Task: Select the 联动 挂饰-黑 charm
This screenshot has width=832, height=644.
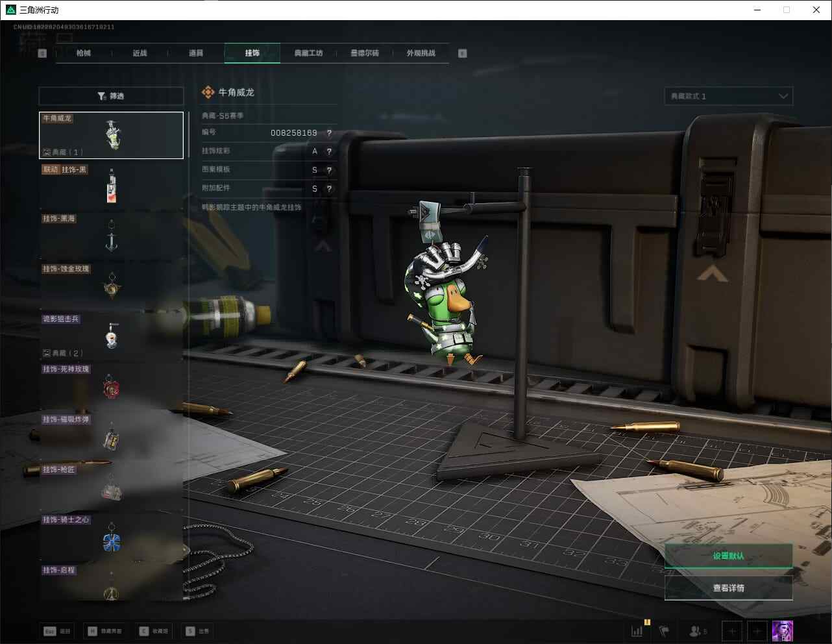Action: (x=111, y=185)
